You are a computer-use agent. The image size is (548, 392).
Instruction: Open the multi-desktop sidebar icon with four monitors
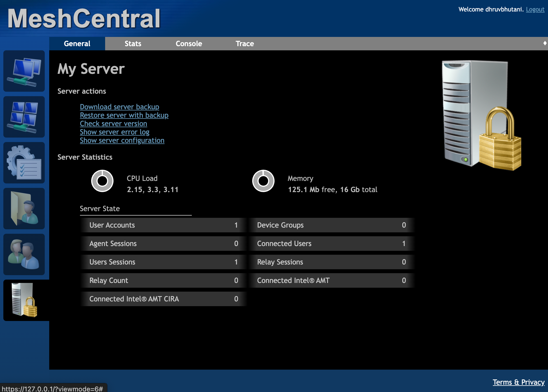point(24,117)
